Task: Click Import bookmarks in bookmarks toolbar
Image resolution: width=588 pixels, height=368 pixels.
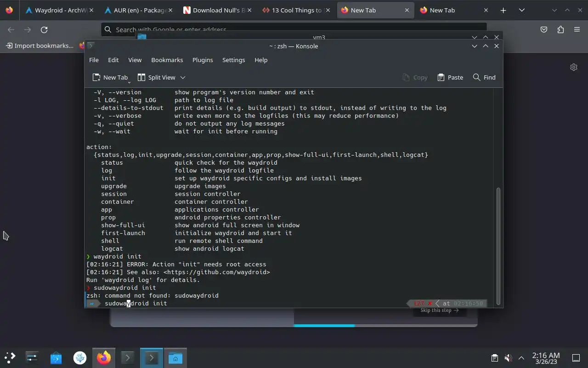Action: pyautogui.click(x=40, y=46)
